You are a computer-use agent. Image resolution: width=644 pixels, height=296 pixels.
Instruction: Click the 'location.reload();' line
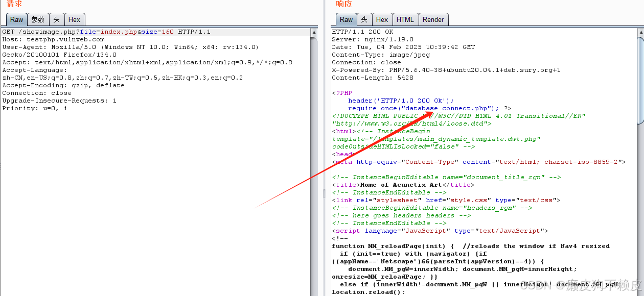pyautogui.click(x=369, y=292)
